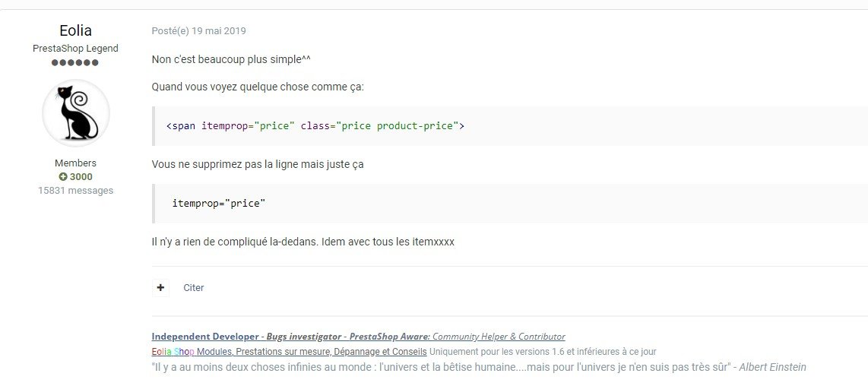Visit the colorful Eolia Shop link

173,352
